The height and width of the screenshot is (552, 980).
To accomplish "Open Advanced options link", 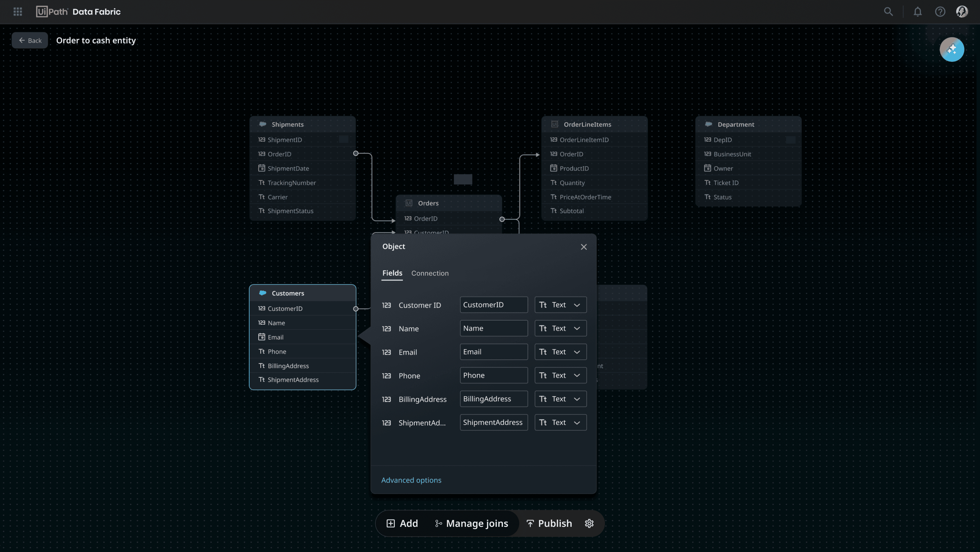I will pyautogui.click(x=411, y=480).
